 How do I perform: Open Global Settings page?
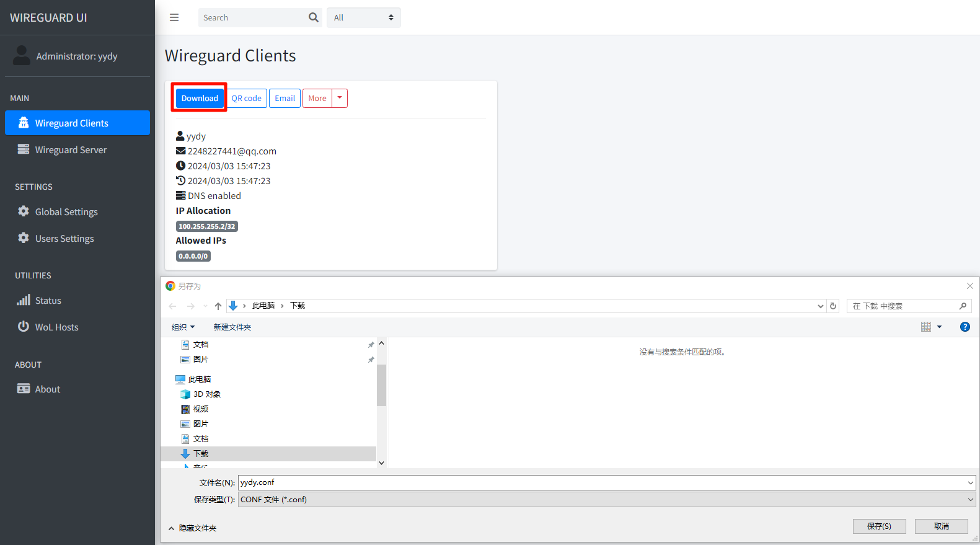click(77, 211)
